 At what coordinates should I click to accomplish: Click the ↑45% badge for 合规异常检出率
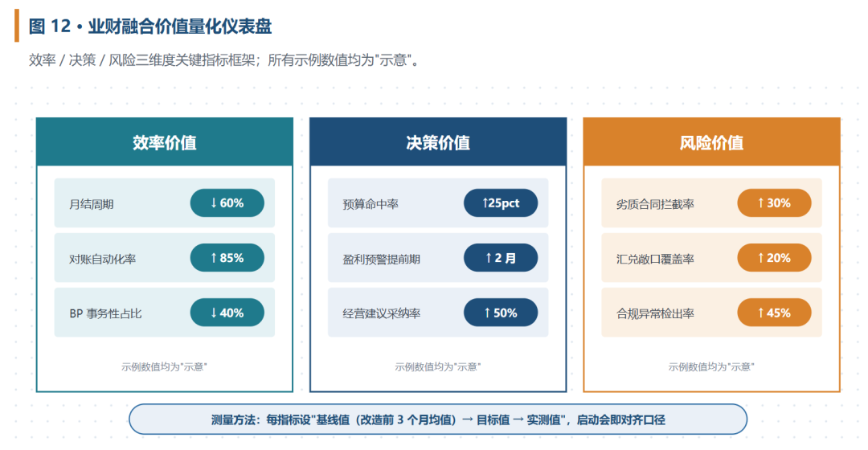[774, 313]
